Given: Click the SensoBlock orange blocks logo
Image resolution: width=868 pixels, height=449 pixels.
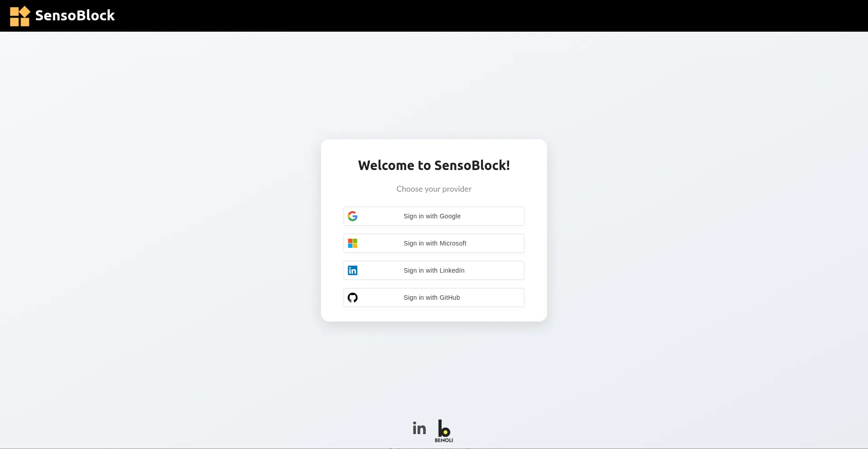Looking at the screenshot, I should (x=19, y=16).
